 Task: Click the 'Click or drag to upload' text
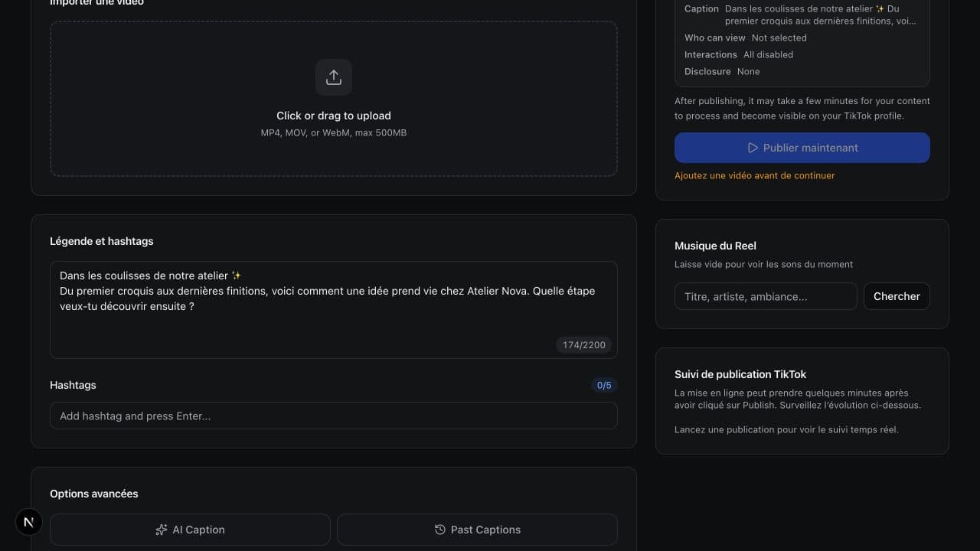[334, 116]
